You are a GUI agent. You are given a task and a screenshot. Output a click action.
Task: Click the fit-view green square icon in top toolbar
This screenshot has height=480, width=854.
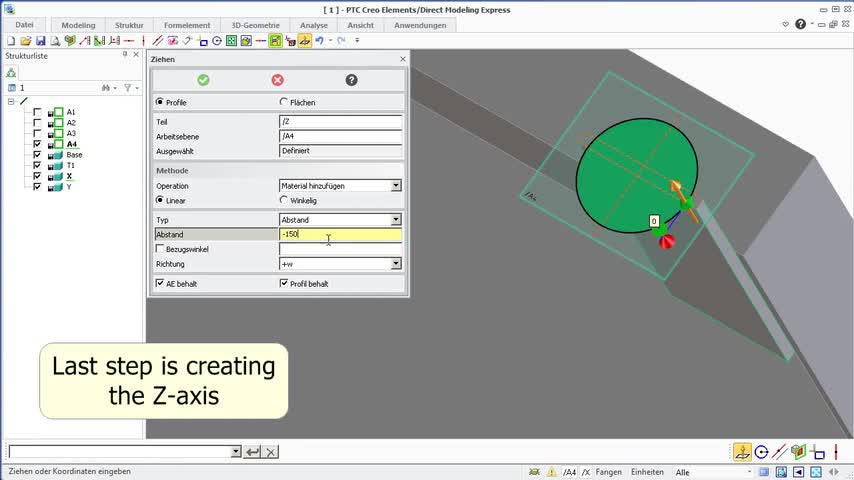(x=231, y=41)
